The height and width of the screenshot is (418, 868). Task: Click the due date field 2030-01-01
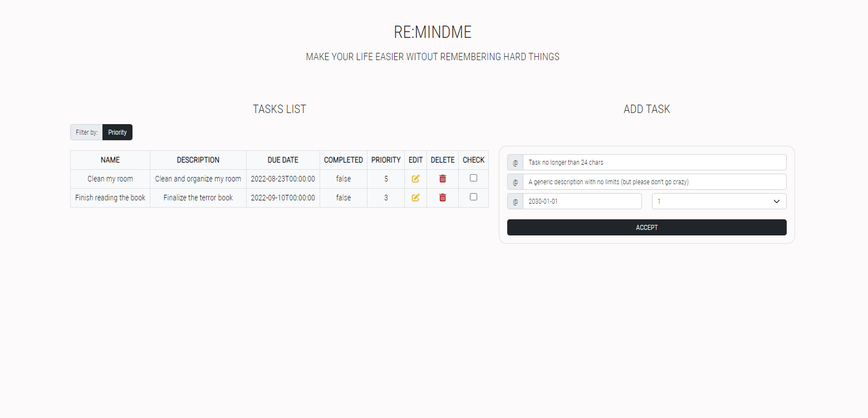582,201
